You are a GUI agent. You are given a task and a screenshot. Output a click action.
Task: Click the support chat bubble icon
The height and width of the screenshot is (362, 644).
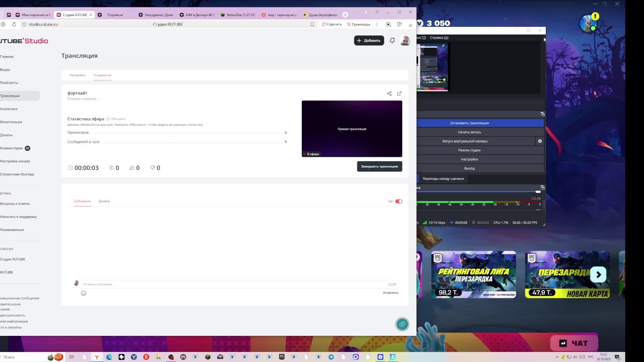pyautogui.click(x=402, y=324)
